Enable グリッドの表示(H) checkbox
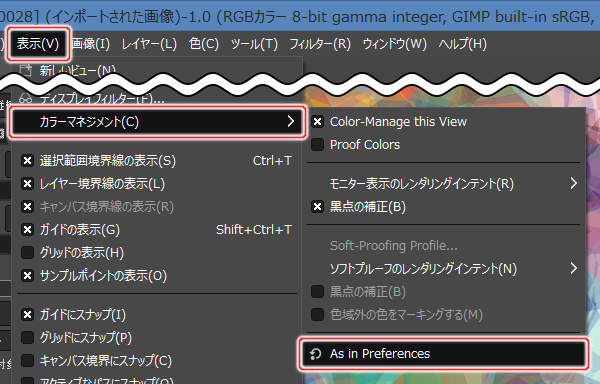Image resolution: width=600 pixels, height=384 pixels. (28, 253)
